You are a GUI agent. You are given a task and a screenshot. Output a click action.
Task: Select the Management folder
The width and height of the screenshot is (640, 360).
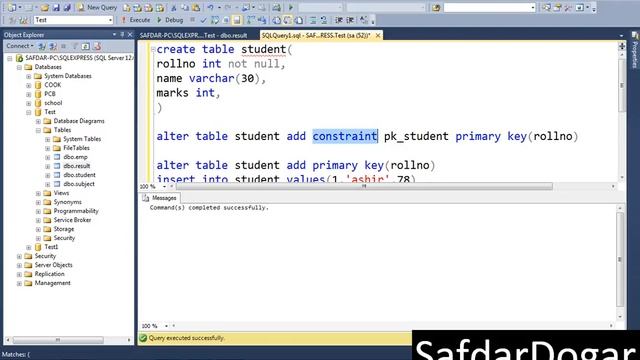click(52, 282)
